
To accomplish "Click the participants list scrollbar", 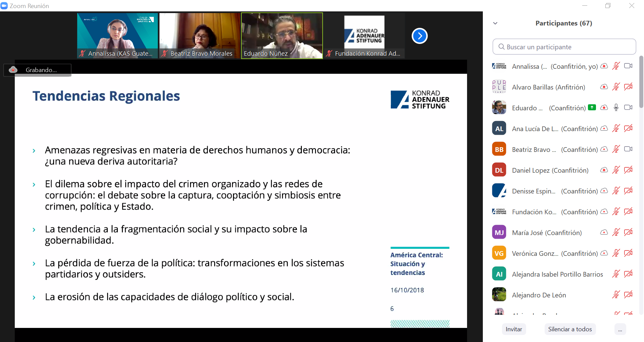I will coord(641,82).
